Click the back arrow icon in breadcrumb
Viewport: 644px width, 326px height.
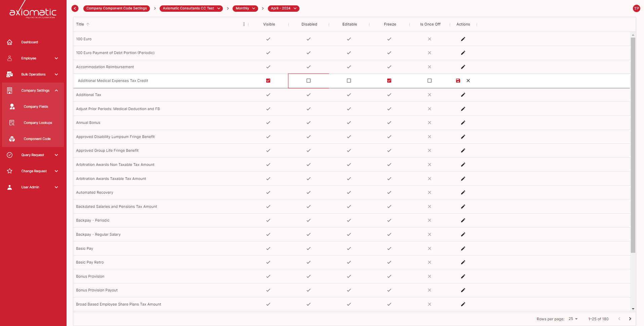coord(75,8)
